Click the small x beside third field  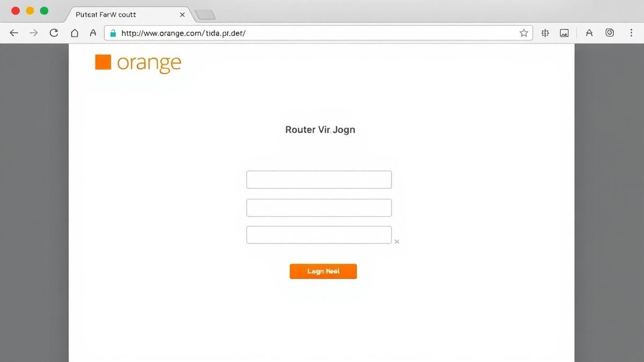click(397, 242)
